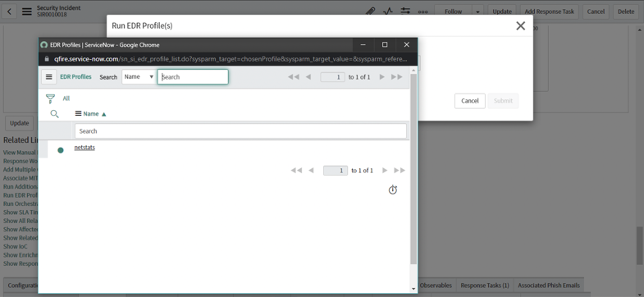The height and width of the screenshot is (297, 644).
Task: Click the attachment paperclip icon
Action: point(371,11)
